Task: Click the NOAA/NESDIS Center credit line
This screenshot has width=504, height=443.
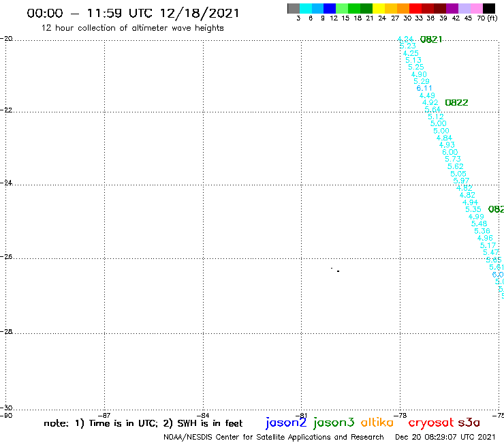Action: [274, 438]
